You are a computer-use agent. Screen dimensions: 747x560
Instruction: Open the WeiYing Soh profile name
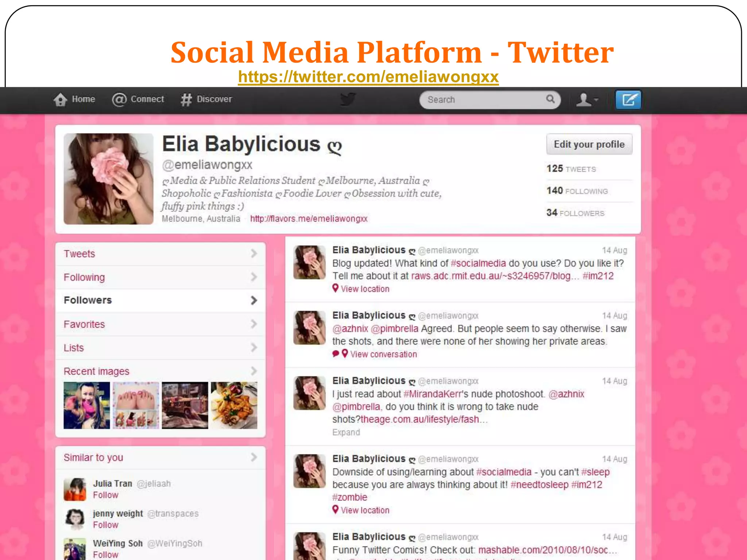pyautogui.click(x=118, y=544)
